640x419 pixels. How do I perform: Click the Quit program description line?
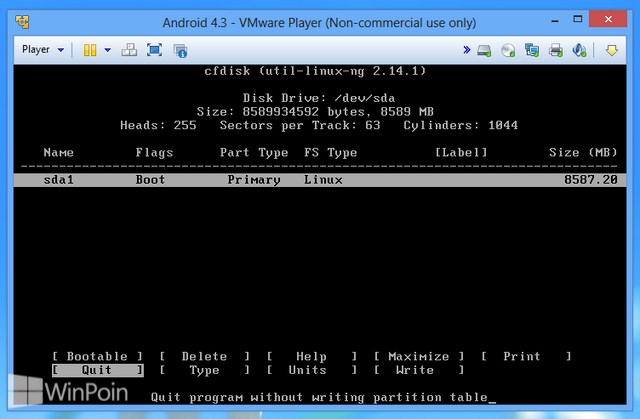pos(319,397)
